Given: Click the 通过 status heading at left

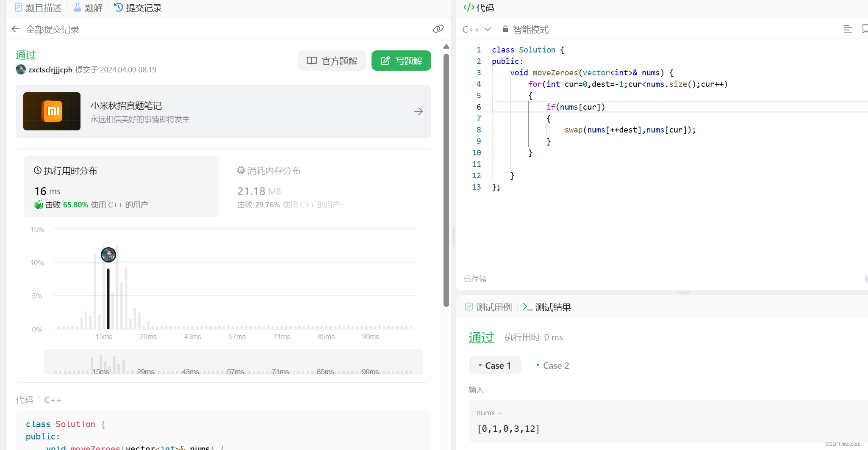Looking at the screenshot, I should [26, 55].
